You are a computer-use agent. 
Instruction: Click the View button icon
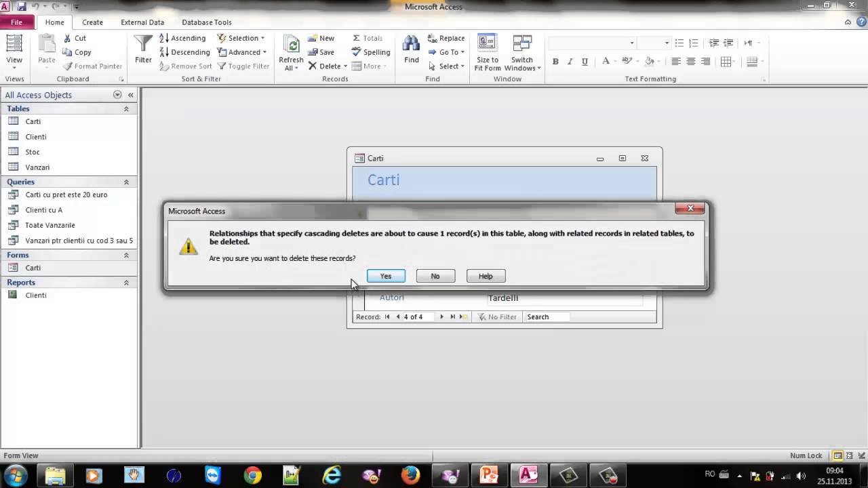(14, 44)
